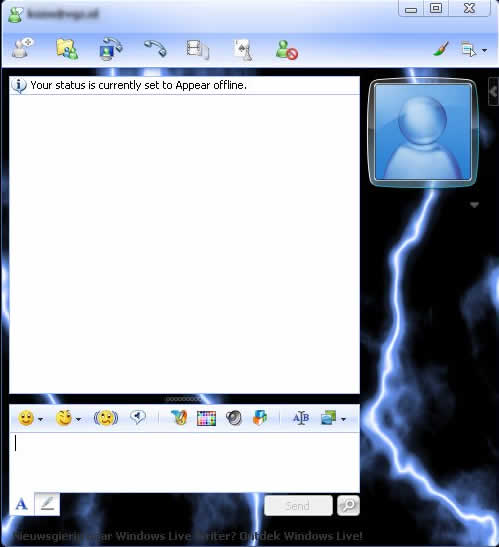Start a video call with webcam icon

110,49
